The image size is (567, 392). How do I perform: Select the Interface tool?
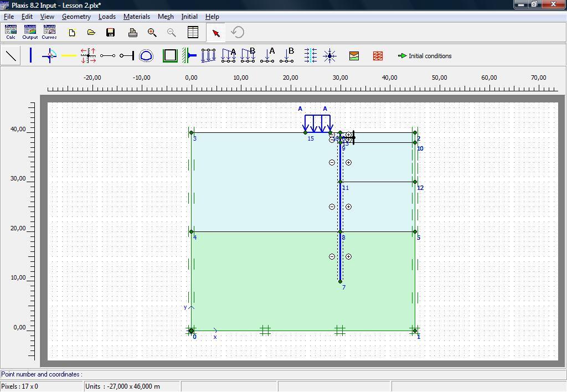88,56
